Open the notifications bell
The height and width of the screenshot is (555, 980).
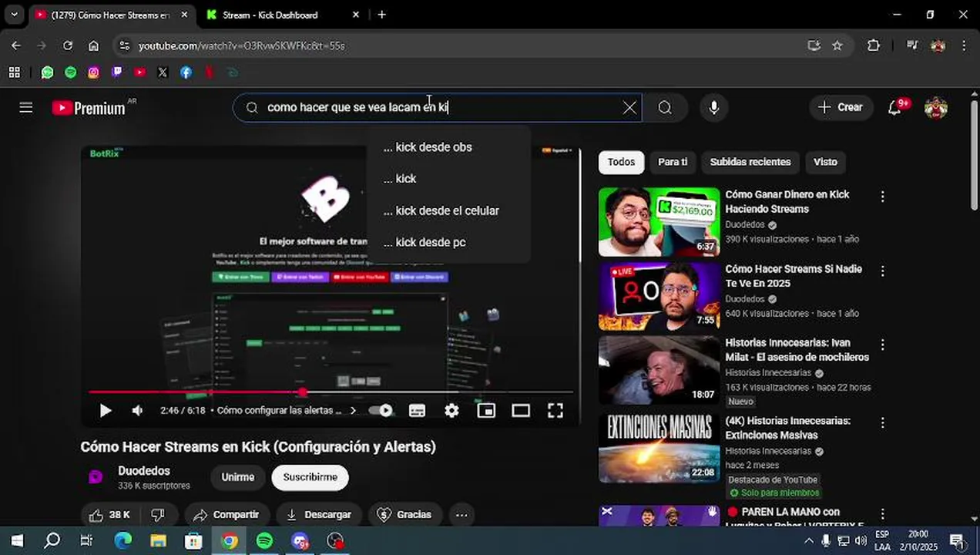pos(894,108)
